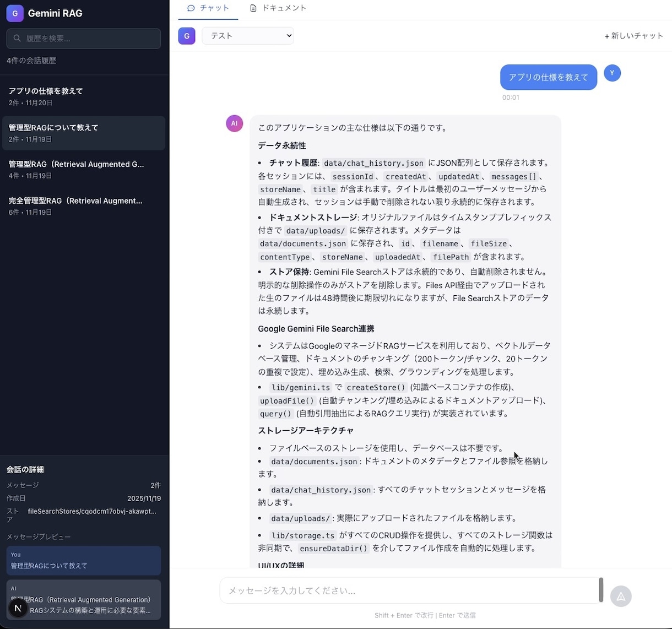This screenshot has height=629, width=672.
Task: Focus the メッセージを入力してください input box
Action: pyautogui.click(x=409, y=590)
